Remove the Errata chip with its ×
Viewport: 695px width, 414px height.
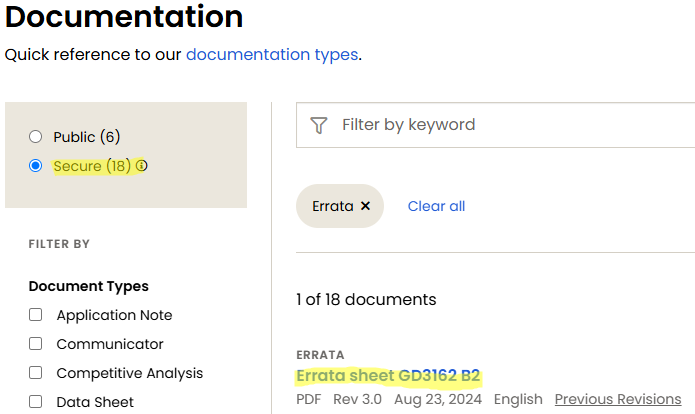[365, 206]
